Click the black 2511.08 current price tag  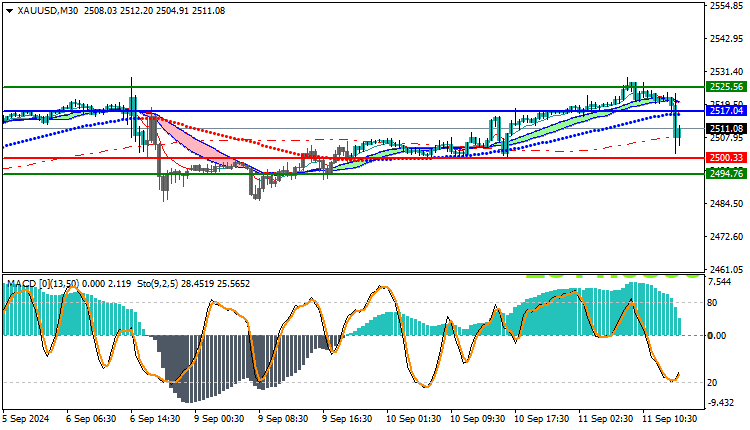726,129
